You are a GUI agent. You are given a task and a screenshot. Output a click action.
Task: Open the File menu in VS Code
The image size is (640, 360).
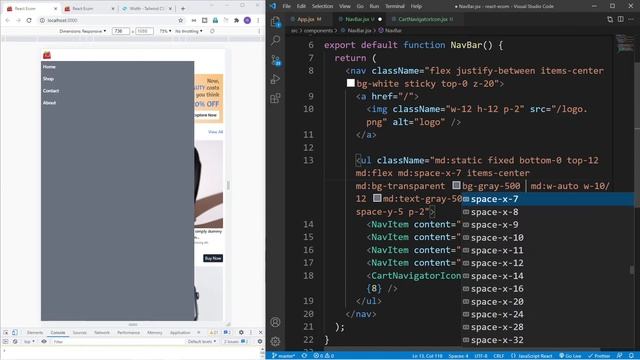pyautogui.click(x=287, y=6)
